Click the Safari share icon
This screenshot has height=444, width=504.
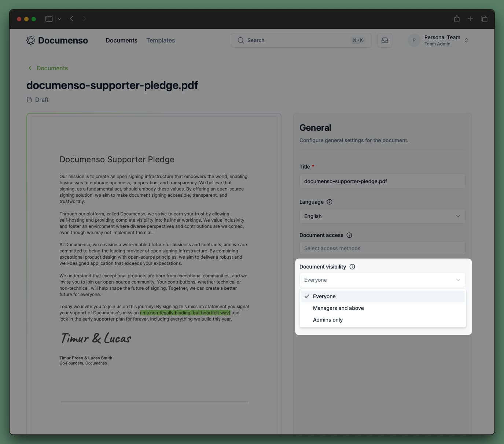[457, 19]
